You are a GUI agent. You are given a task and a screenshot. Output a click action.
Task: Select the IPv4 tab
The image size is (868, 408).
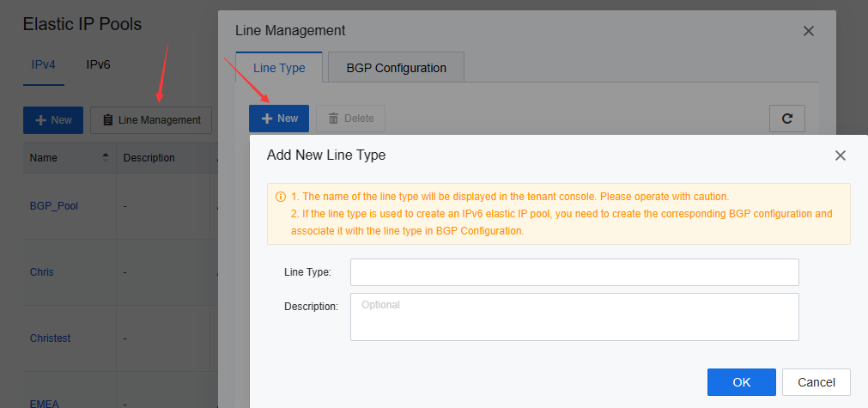tap(44, 64)
